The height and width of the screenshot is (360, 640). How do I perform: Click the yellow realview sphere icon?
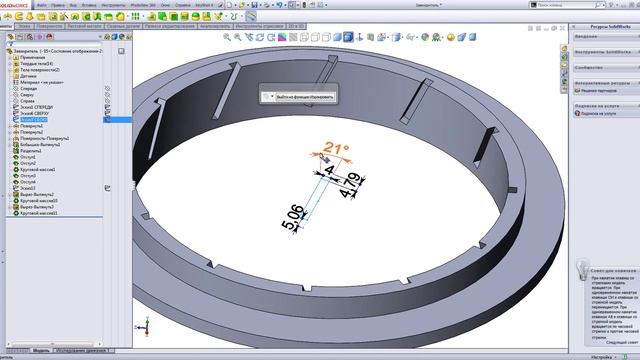(451, 37)
